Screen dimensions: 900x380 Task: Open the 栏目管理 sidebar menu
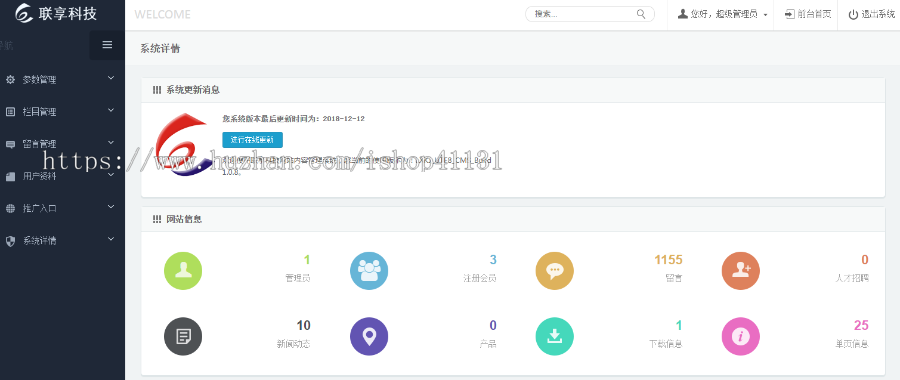click(62, 112)
